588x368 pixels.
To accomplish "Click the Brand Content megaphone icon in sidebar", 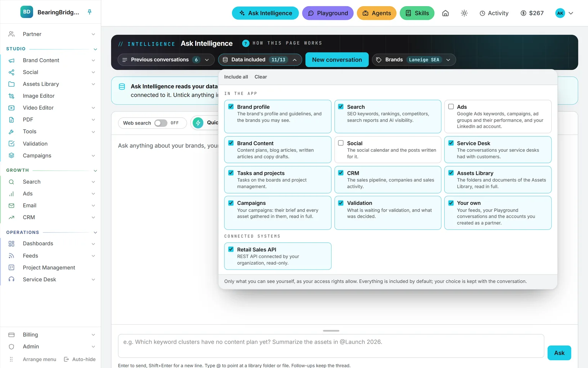I will [11, 60].
